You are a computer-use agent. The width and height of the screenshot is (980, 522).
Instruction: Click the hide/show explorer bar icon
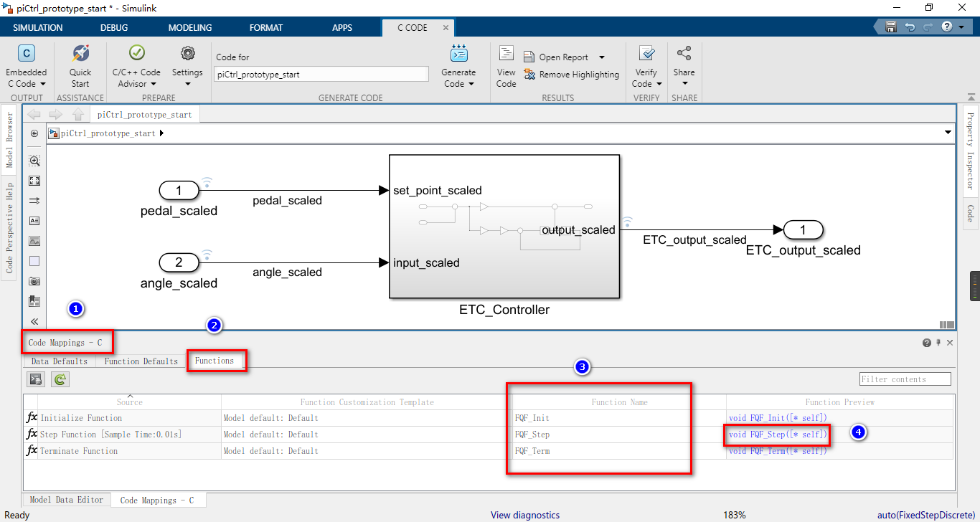coord(34,133)
